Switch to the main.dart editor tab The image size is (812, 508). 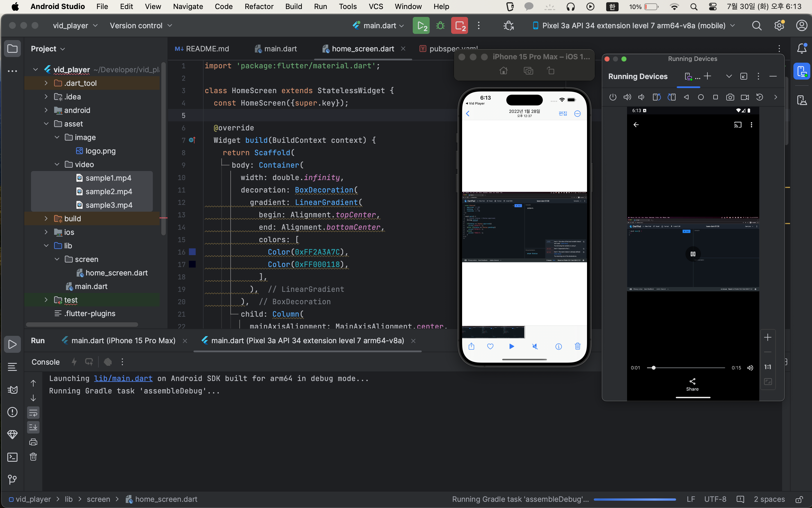pos(276,49)
